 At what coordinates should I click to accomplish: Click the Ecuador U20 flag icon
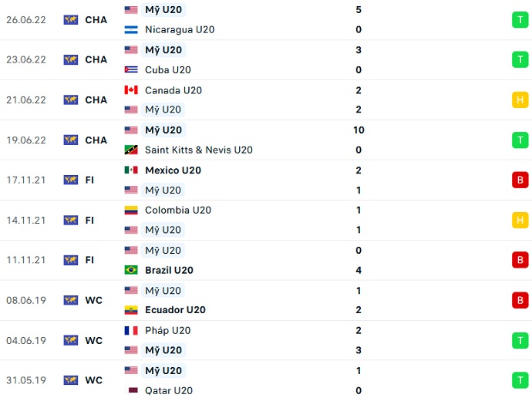coord(131,310)
